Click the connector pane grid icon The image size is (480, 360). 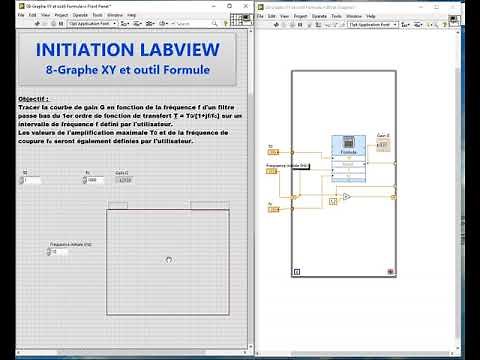point(236,19)
